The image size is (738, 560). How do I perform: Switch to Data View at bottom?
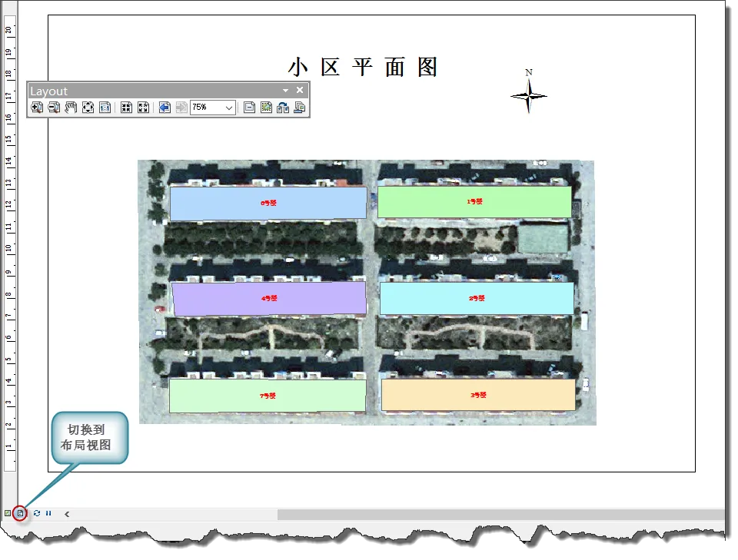click(x=8, y=513)
